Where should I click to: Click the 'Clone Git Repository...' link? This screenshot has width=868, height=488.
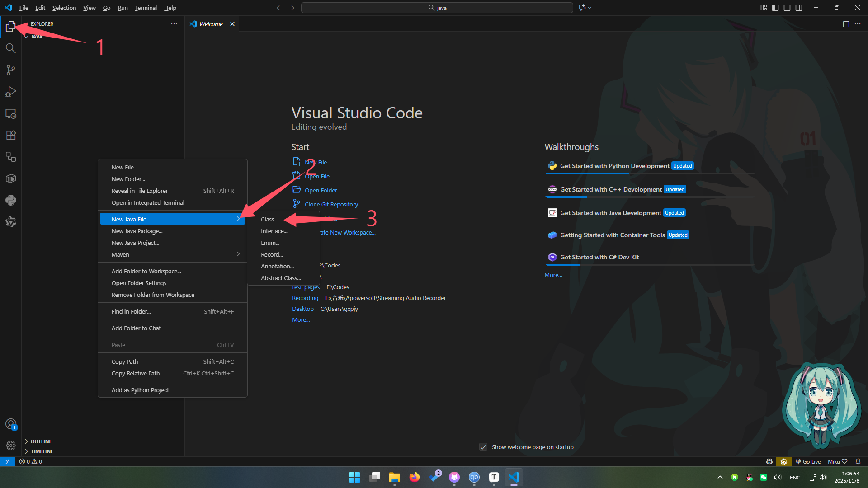[x=332, y=204]
